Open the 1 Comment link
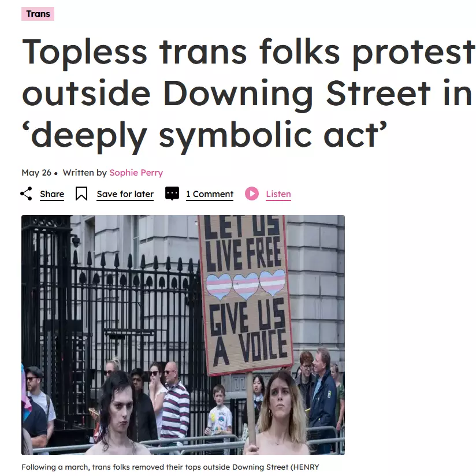 (210, 194)
